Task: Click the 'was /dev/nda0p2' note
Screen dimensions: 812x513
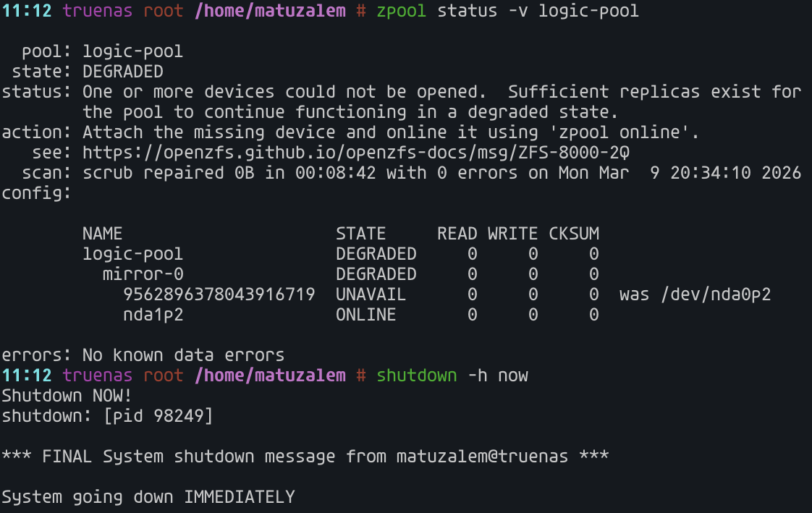Action: pyautogui.click(x=695, y=294)
